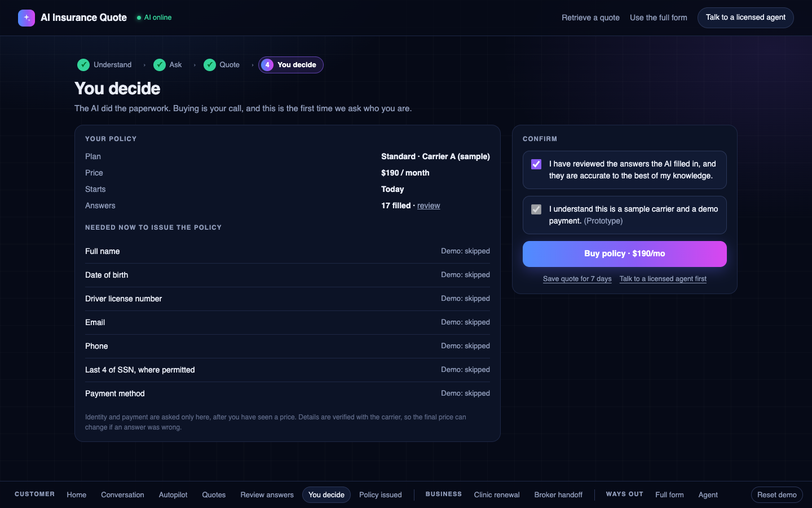812x508 pixels.
Task: Click the Email row label
Action: (x=95, y=322)
